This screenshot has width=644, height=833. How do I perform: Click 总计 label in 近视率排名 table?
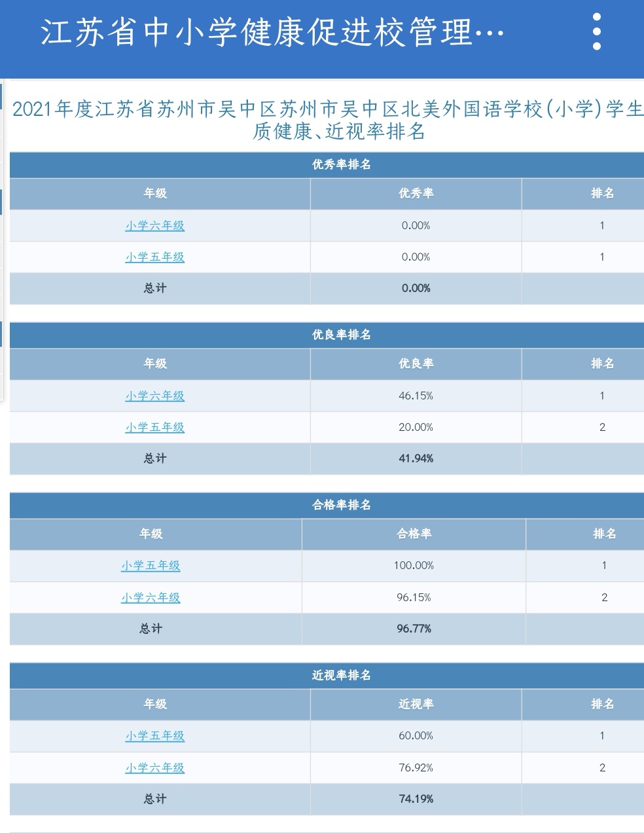point(155,799)
